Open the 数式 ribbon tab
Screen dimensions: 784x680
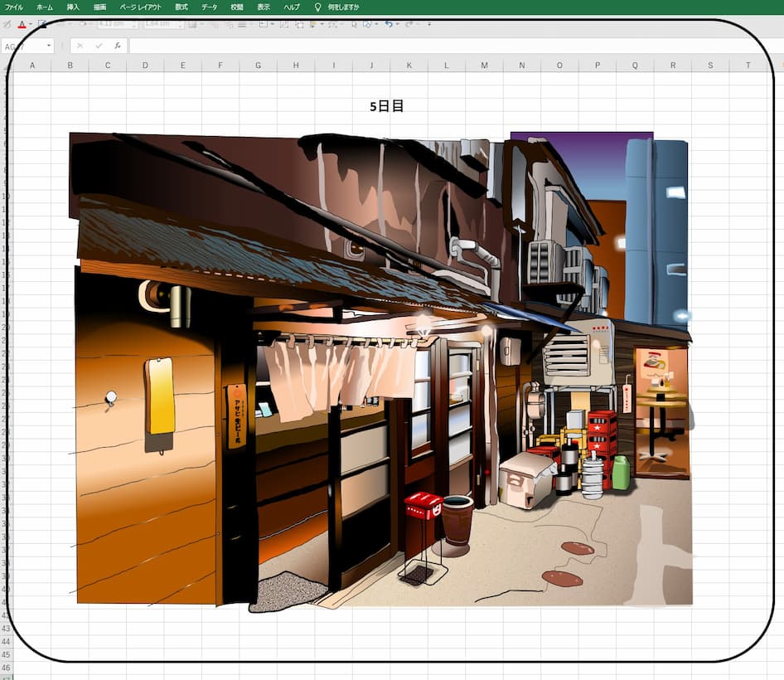click(x=181, y=7)
